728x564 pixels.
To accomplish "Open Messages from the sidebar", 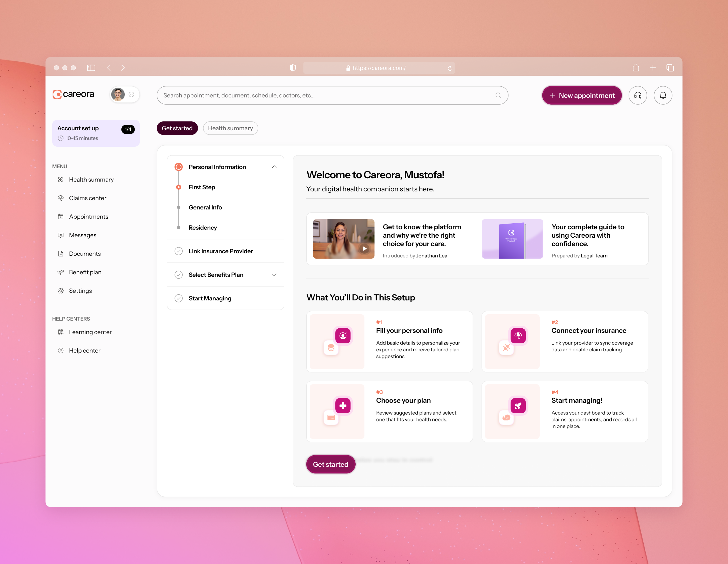I will pos(82,235).
